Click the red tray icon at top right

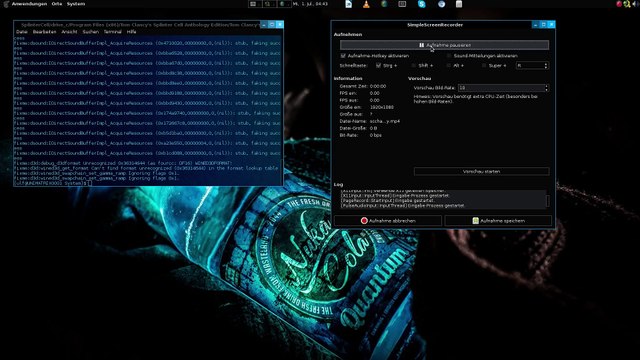(x=619, y=4)
